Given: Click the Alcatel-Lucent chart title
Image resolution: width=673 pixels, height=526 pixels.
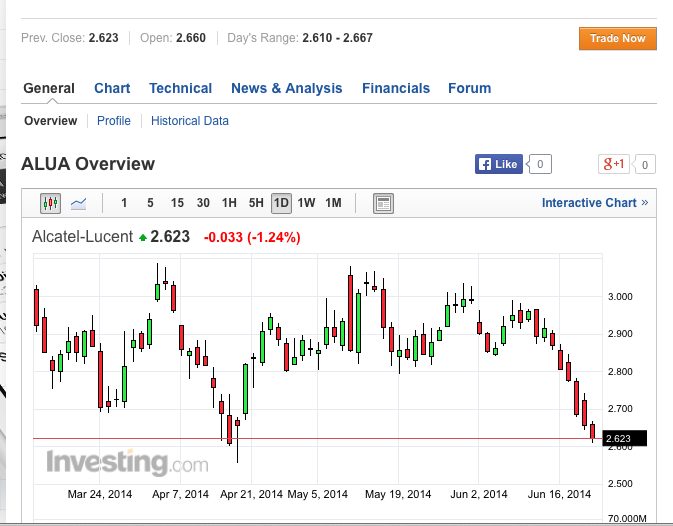Looking at the screenshot, I should 82,236.
